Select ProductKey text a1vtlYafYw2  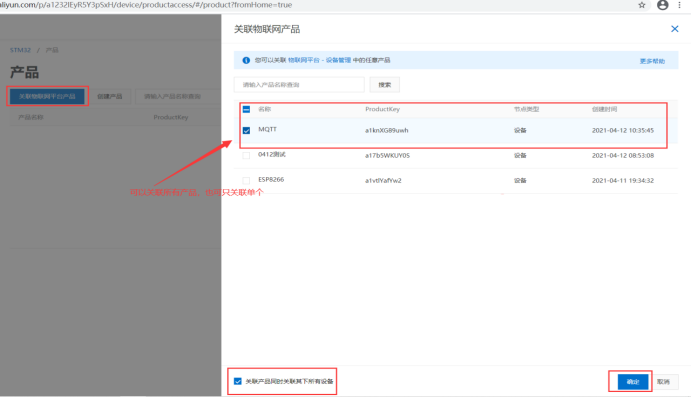pyautogui.click(x=383, y=180)
